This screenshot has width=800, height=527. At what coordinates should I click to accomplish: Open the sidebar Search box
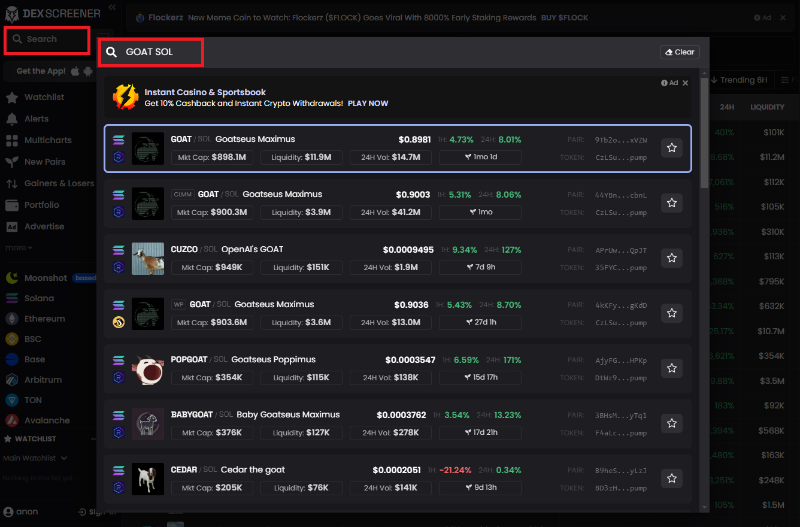pos(47,40)
